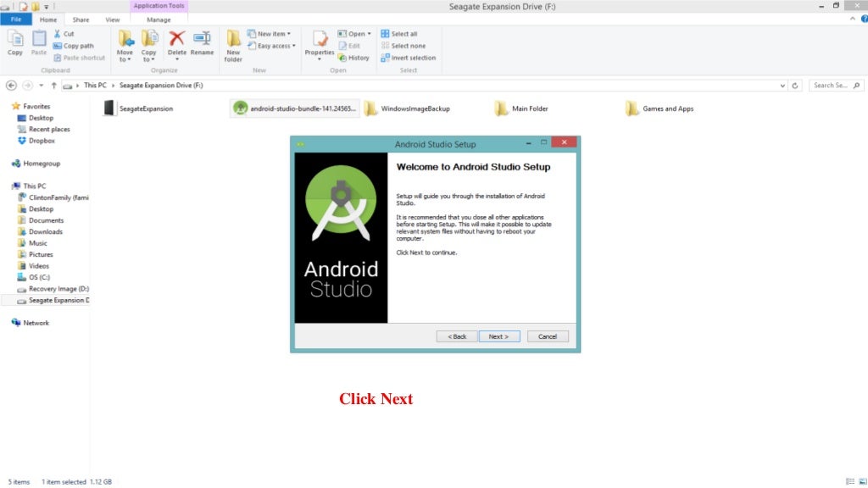Image resolution: width=868 pixels, height=488 pixels.
Task: Select android-studio-bundle installer file
Action: pos(295,108)
